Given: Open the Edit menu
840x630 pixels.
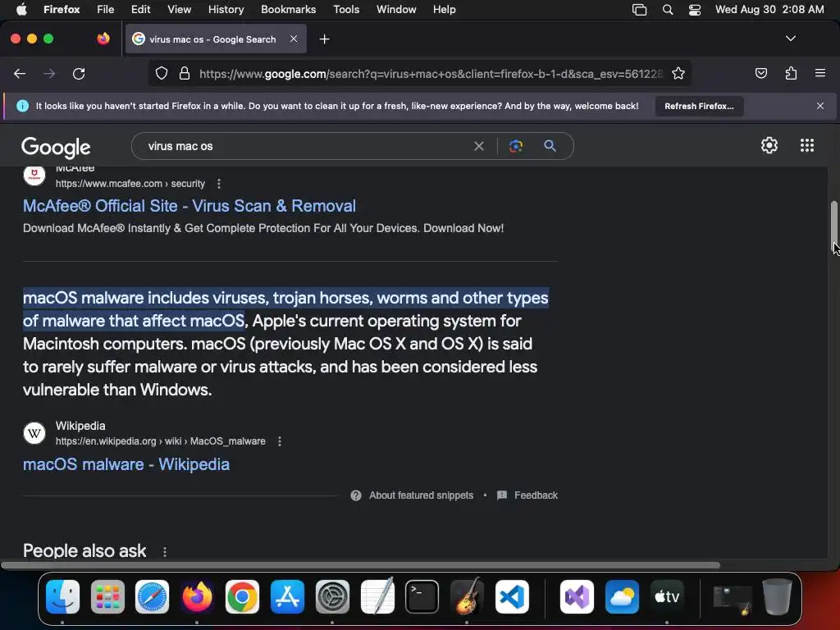Looking at the screenshot, I should pyautogui.click(x=140, y=10).
